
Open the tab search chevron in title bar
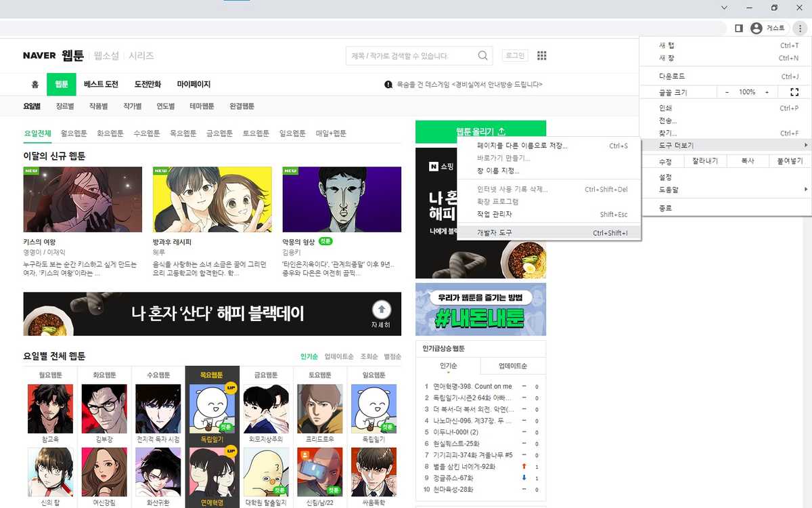724,7
